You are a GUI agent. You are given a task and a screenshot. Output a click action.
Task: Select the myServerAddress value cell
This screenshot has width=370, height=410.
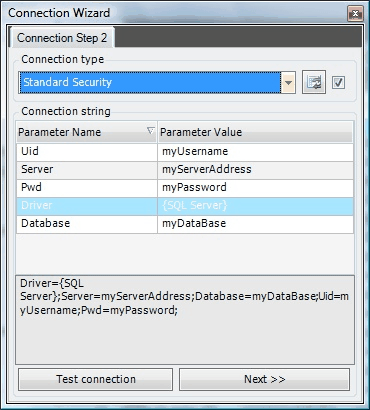coord(256,170)
